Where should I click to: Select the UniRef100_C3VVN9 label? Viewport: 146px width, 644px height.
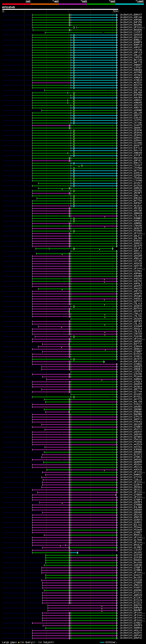point(131,180)
